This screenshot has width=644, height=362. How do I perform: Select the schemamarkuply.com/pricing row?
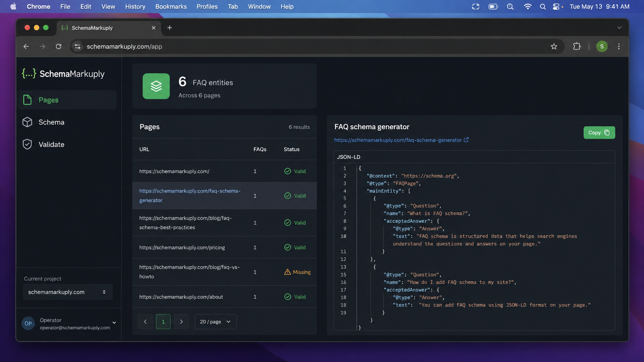pos(225,247)
